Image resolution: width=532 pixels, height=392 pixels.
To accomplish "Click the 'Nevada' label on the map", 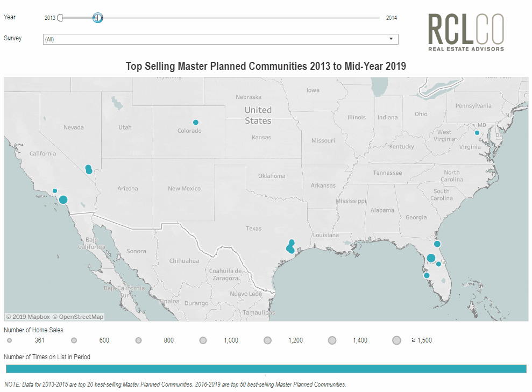I will point(74,127).
